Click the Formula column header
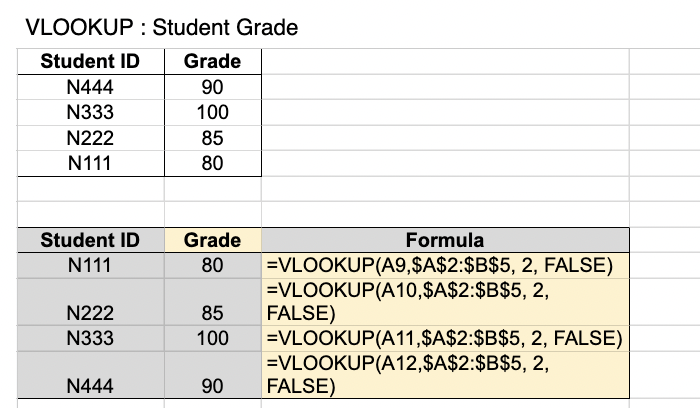 pos(444,240)
